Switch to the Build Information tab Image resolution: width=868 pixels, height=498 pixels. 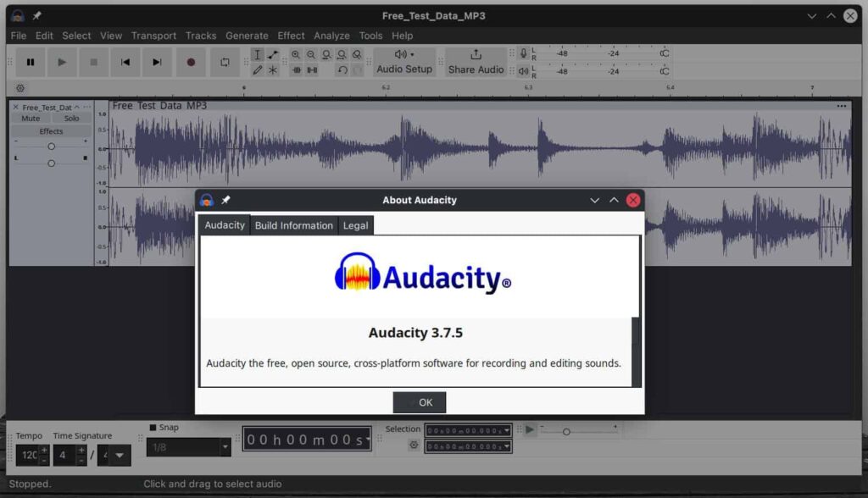[293, 225]
